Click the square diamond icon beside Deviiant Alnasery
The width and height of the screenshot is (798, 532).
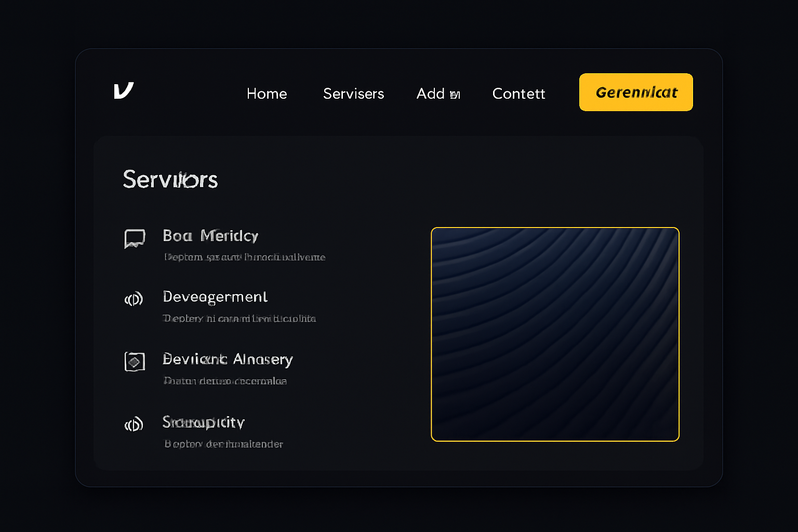[x=135, y=361]
